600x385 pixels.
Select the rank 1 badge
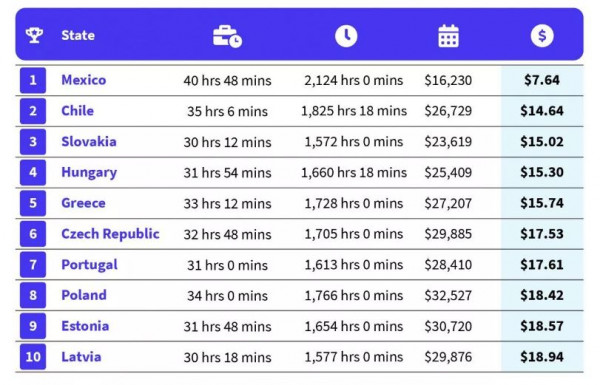(33, 80)
